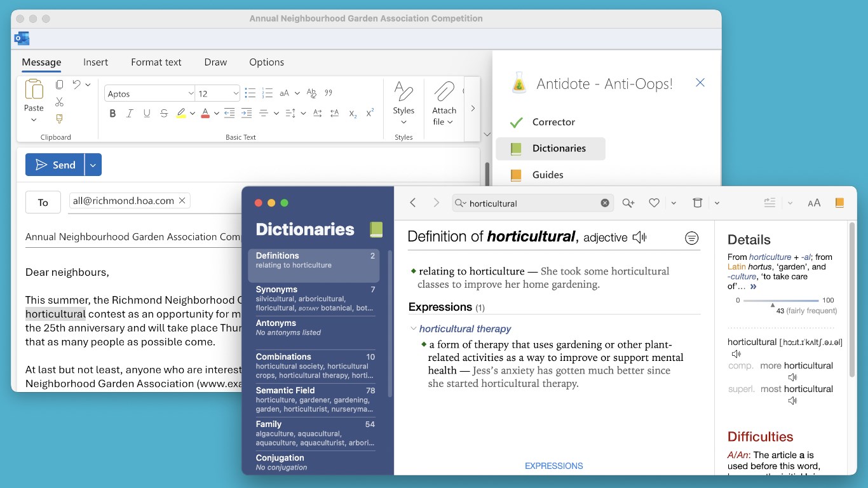Viewport: 868px width, 488px height.
Task: Toggle subscript formatting
Action: [353, 114]
